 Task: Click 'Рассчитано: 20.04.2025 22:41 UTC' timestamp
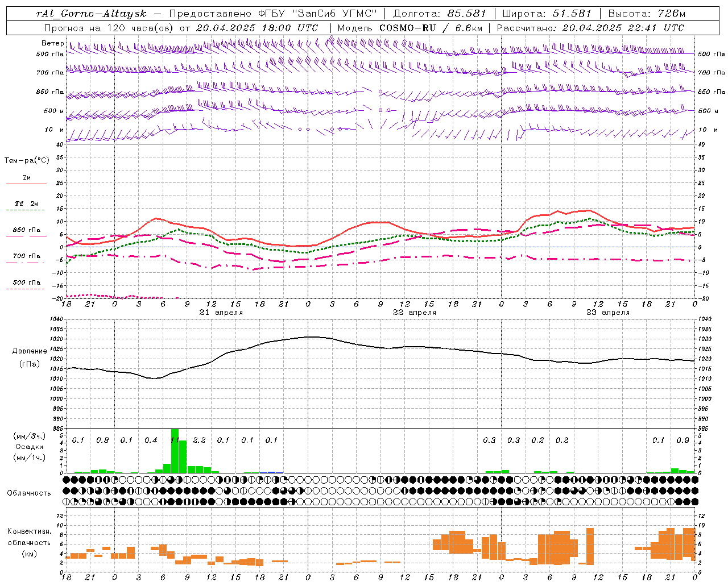[590, 28]
